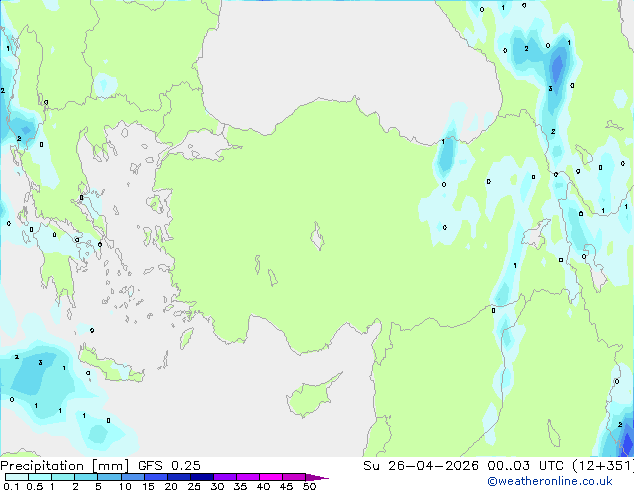Viewport: 634px width, 490px height.
Task: Click the legend label "50"
Action: click(x=309, y=486)
